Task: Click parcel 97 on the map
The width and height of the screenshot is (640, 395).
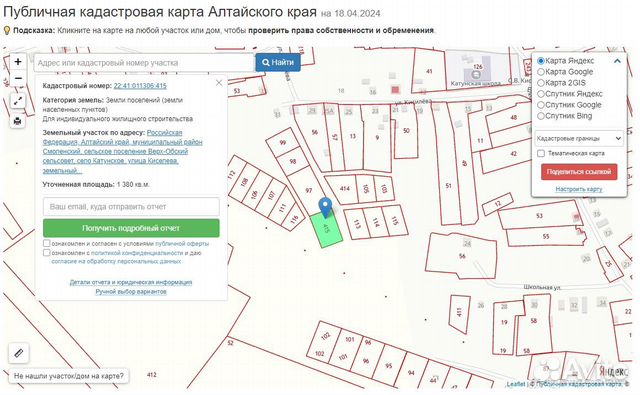Action: [x=309, y=190]
